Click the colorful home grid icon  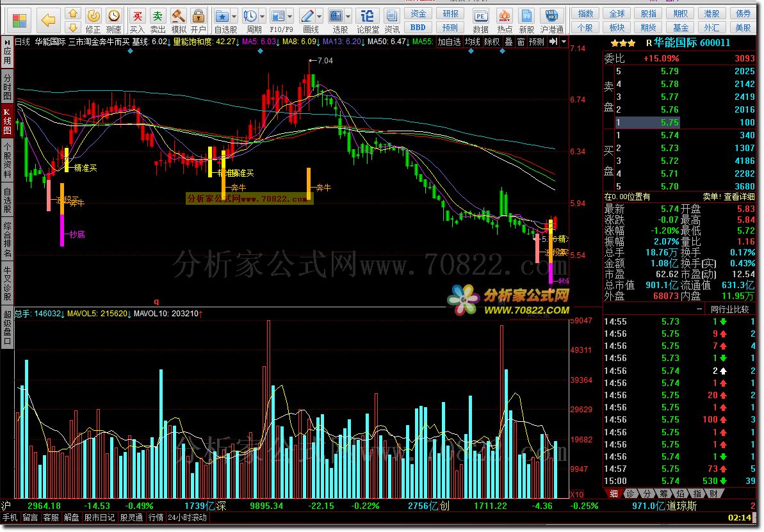tap(19, 20)
